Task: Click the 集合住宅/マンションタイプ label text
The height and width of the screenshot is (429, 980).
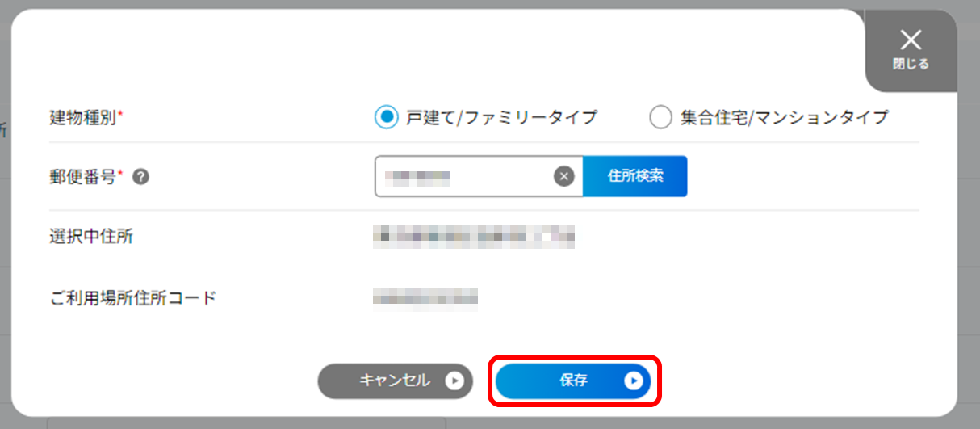Action: pyautogui.click(x=784, y=117)
